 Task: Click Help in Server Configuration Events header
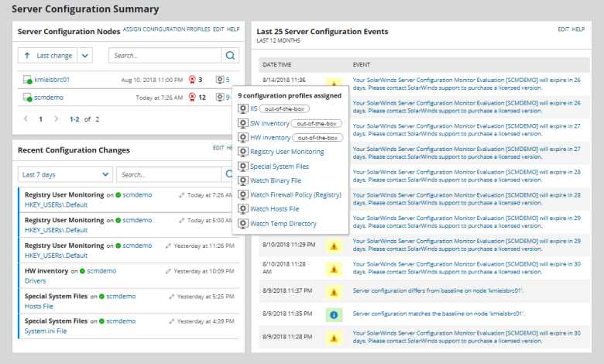click(x=578, y=29)
